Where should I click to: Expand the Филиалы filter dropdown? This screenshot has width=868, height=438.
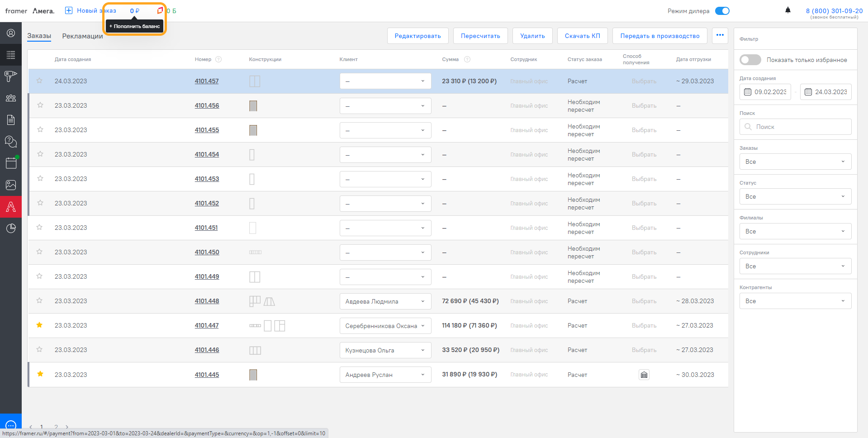point(795,231)
